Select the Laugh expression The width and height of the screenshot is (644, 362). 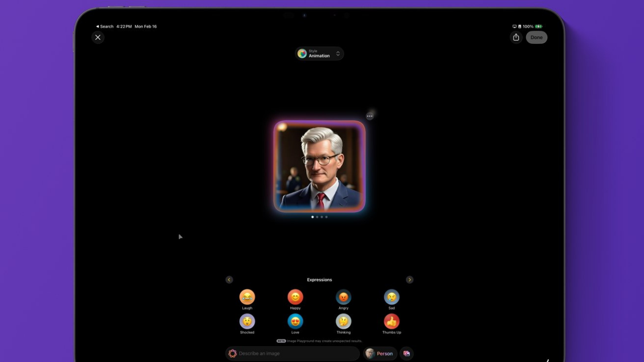(x=247, y=297)
